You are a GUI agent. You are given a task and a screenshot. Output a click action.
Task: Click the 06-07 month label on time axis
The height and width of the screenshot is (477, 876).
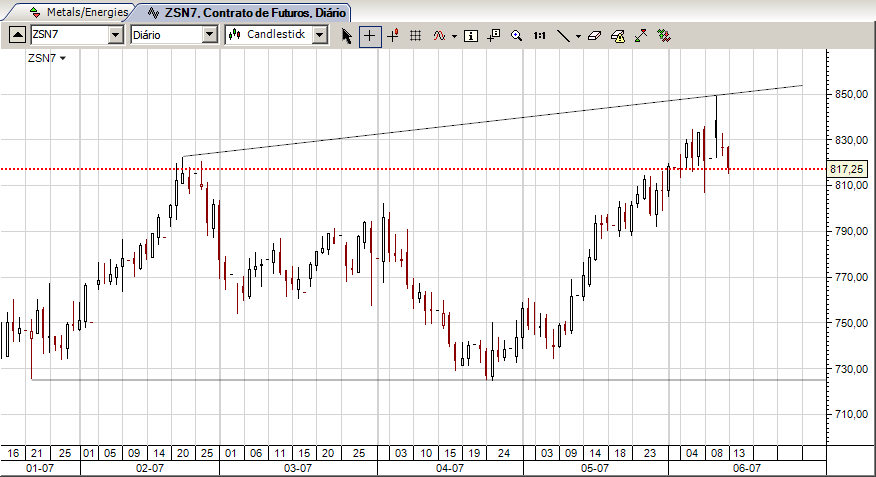coord(747,468)
